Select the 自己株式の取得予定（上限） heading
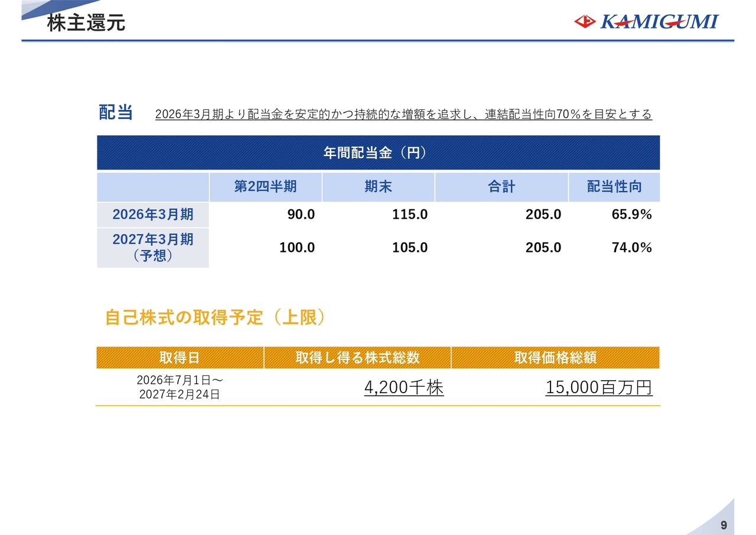This screenshot has height=535, width=756. (215, 317)
